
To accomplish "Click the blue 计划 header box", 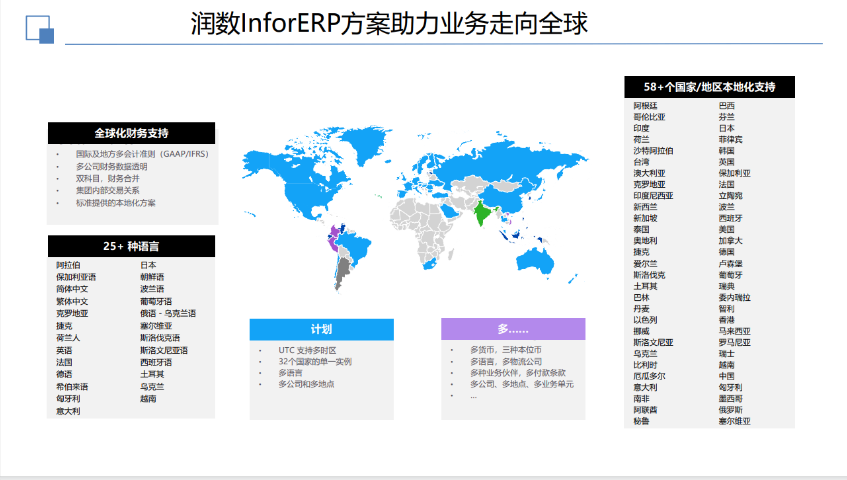I will coord(321,329).
